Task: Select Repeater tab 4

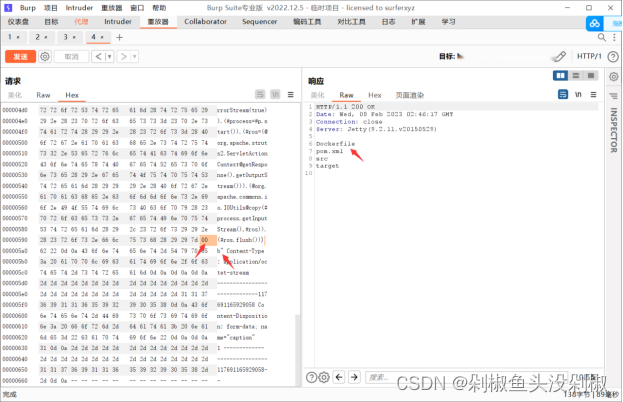Action: click(x=98, y=37)
